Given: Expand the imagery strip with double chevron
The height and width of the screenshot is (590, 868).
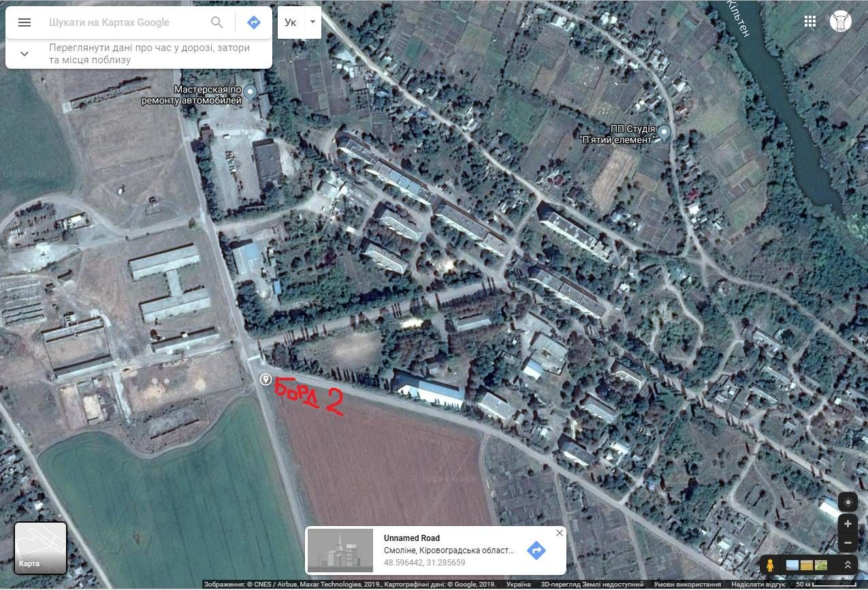Looking at the screenshot, I should point(848,565).
